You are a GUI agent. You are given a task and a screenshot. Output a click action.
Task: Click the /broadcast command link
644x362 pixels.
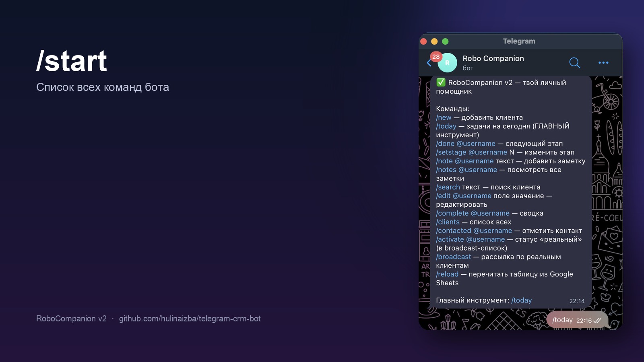click(x=454, y=257)
